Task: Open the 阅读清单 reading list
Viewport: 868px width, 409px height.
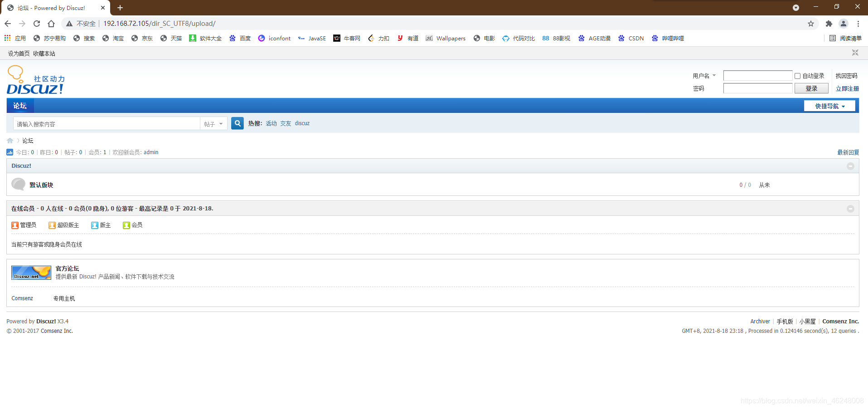Action: point(845,38)
